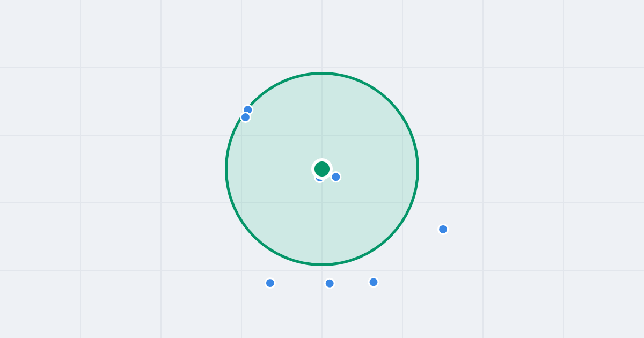
Task: Click the lower blue dot on the circle's left edge
Action: pyautogui.click(x=245, y=117)
